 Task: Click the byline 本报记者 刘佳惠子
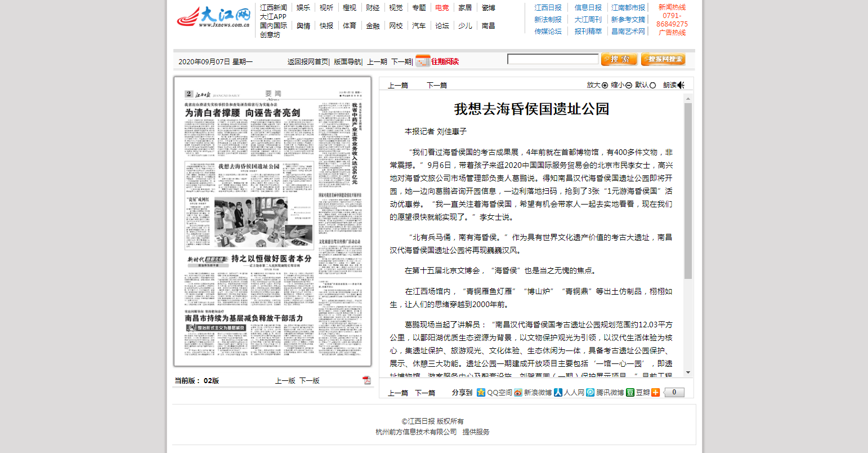tap(436, 131)
